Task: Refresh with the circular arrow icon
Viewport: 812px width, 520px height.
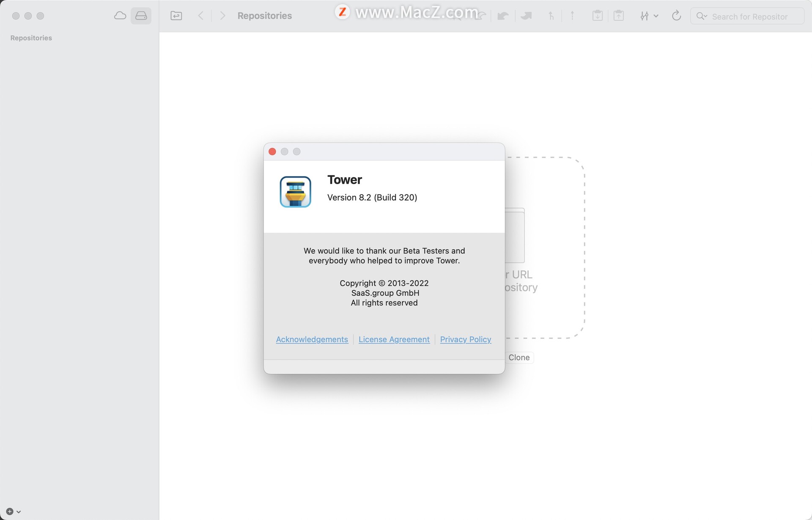Action: click(x=676, y=16)
